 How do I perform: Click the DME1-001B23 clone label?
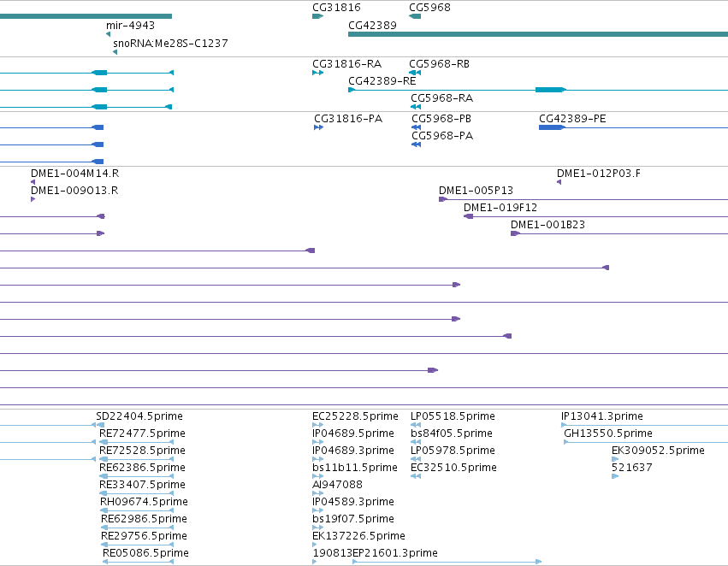(x=547, y=225)
